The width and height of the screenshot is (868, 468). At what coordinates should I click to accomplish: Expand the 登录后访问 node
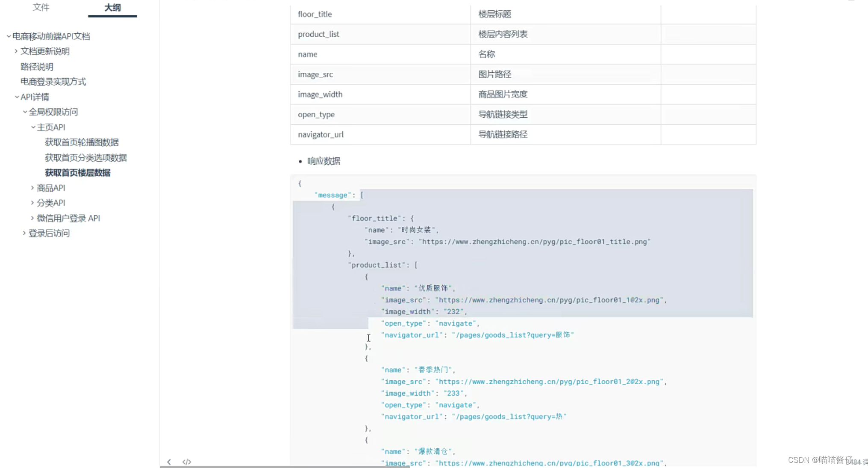point(24,233)
